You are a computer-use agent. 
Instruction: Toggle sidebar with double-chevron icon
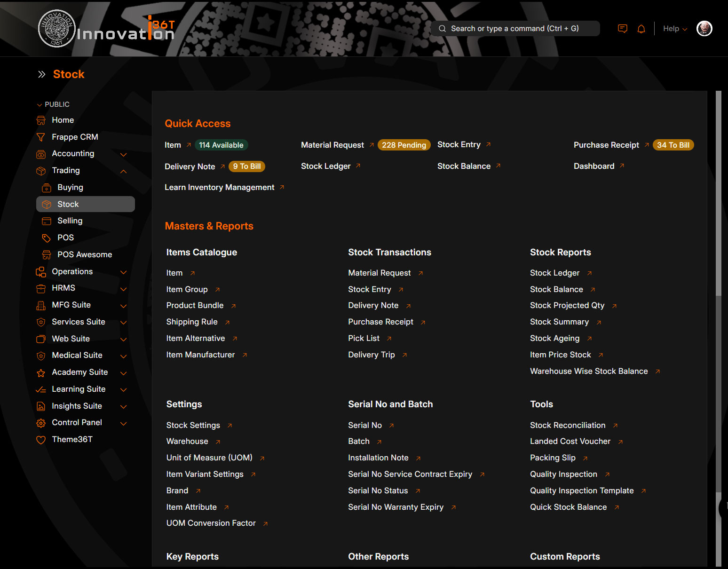pos(42,74)
